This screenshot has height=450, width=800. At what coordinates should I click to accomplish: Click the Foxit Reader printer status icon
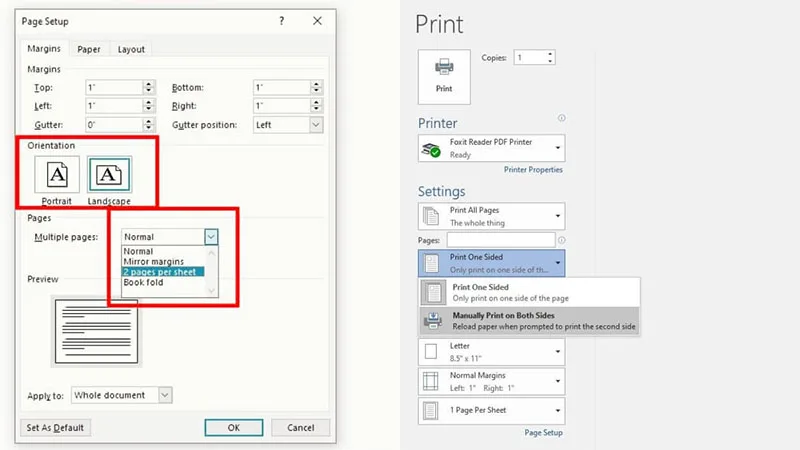(x=431, y=149)
